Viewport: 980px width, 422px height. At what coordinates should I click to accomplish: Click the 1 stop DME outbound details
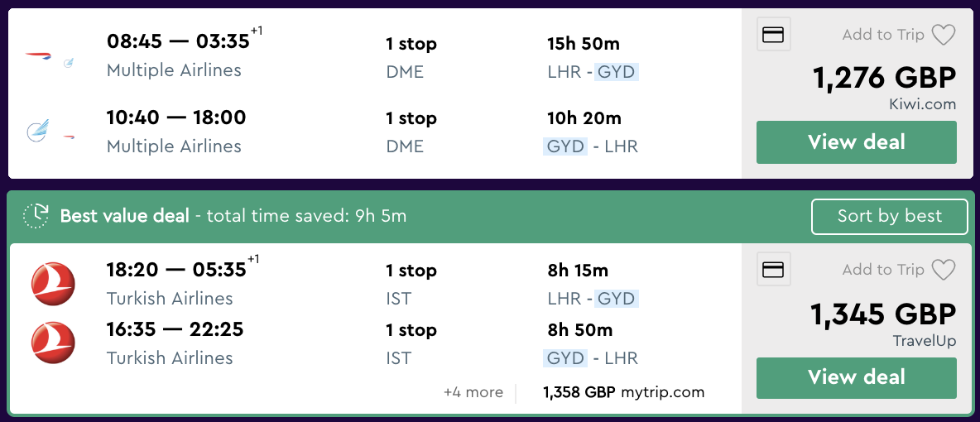(411, 57)
